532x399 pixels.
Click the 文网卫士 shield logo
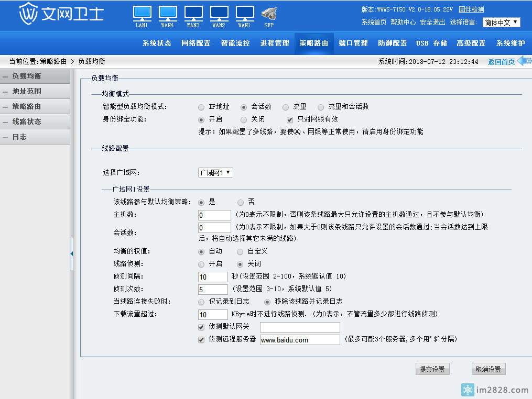(x=28, y=15)
